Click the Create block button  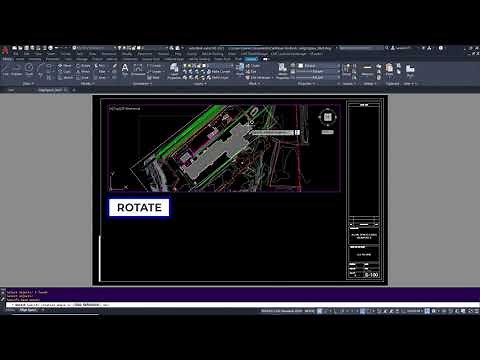[253, 66]
